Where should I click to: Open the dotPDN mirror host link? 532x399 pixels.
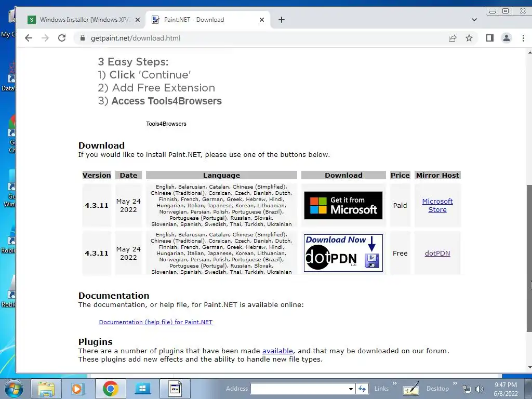(x=437, y=253)
